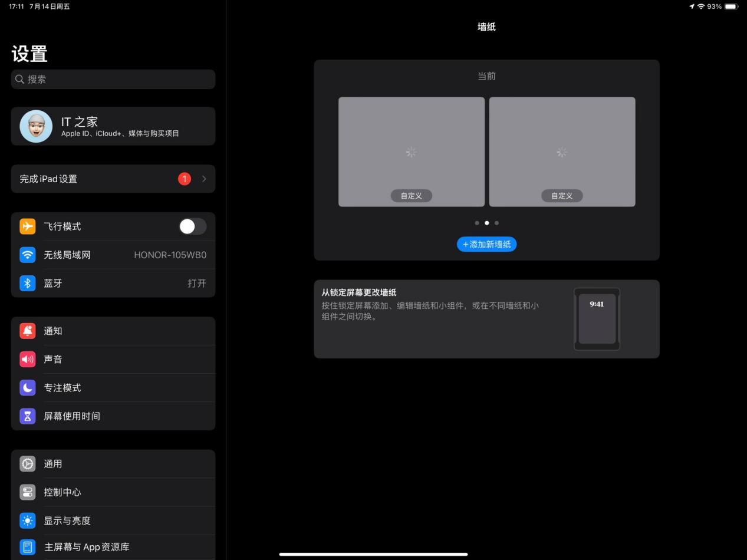Click the 屏幕使用时间 hourglass icon

tap(27, 416)
